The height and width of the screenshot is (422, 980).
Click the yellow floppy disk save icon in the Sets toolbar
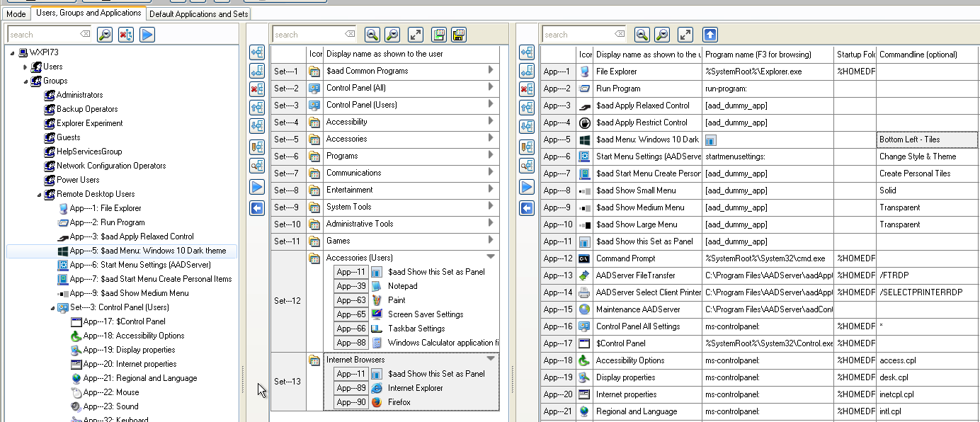(459, 35)
